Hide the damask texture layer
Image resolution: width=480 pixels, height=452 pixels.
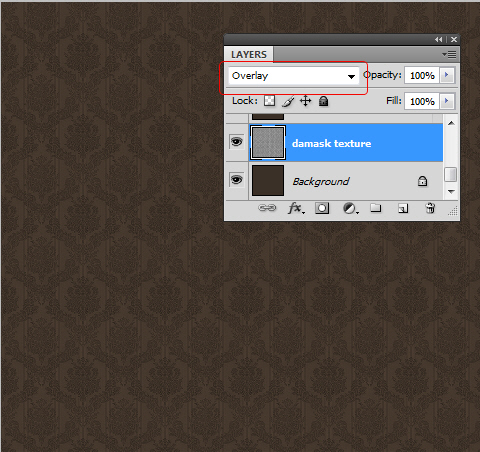[x=237, y=142]
